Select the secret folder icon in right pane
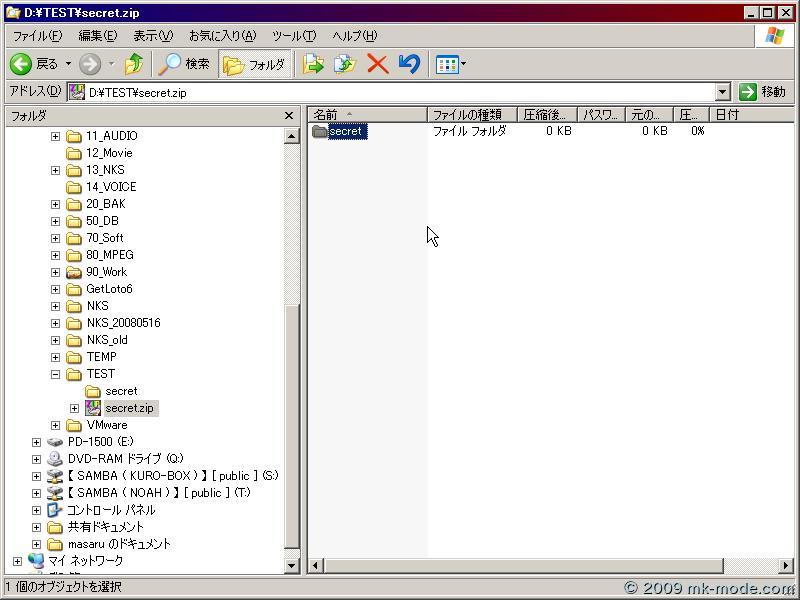Viewport: 800px width, 600px height. pyautogui.click(x=320, y=130)
